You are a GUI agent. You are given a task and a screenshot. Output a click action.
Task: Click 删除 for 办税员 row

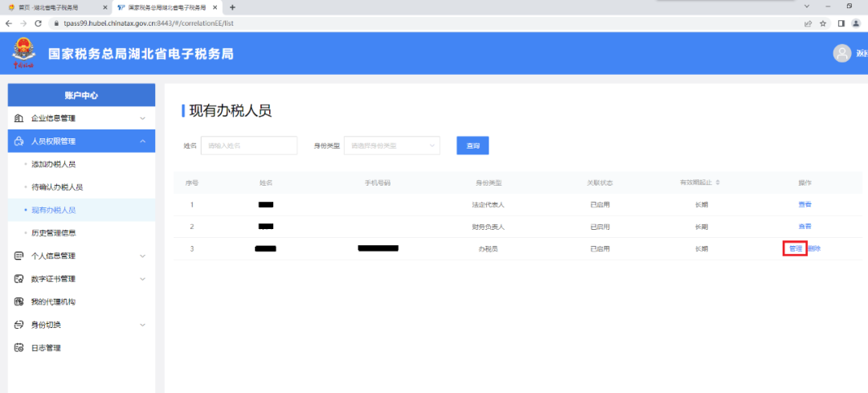pyautogui.click(x=813, y=249)
